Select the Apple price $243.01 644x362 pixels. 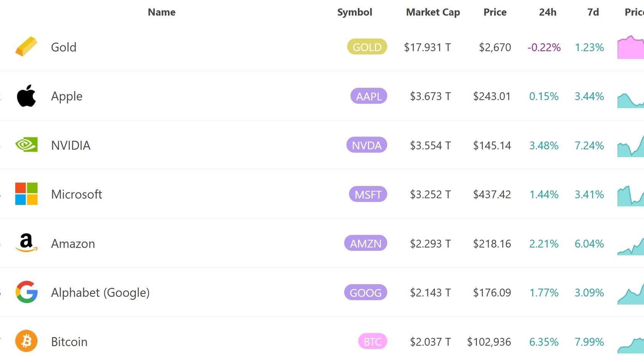point(492,96)
